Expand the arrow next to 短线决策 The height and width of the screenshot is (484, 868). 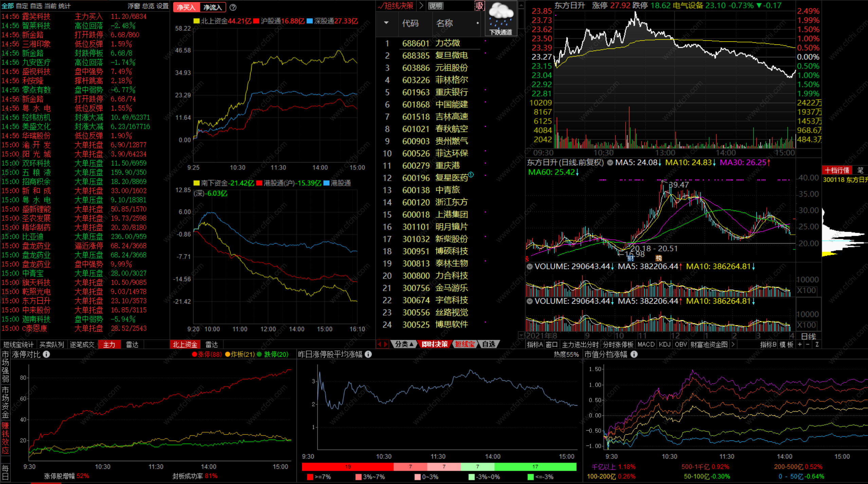click(421, 6)
